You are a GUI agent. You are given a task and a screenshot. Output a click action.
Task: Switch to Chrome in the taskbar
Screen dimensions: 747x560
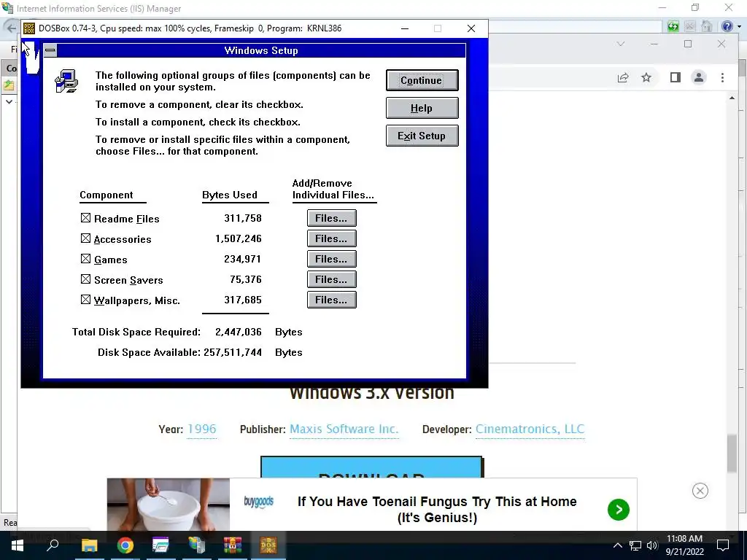click(x=125, y=545)
